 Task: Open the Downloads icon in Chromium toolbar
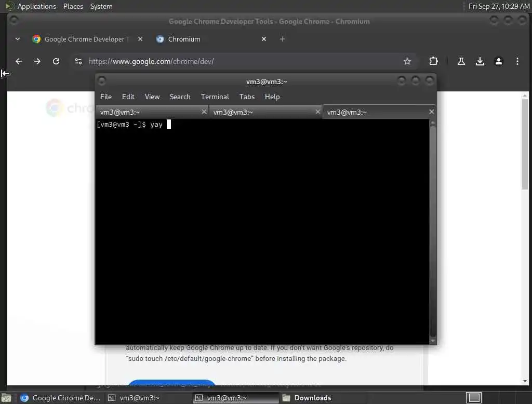pos(480,61)
